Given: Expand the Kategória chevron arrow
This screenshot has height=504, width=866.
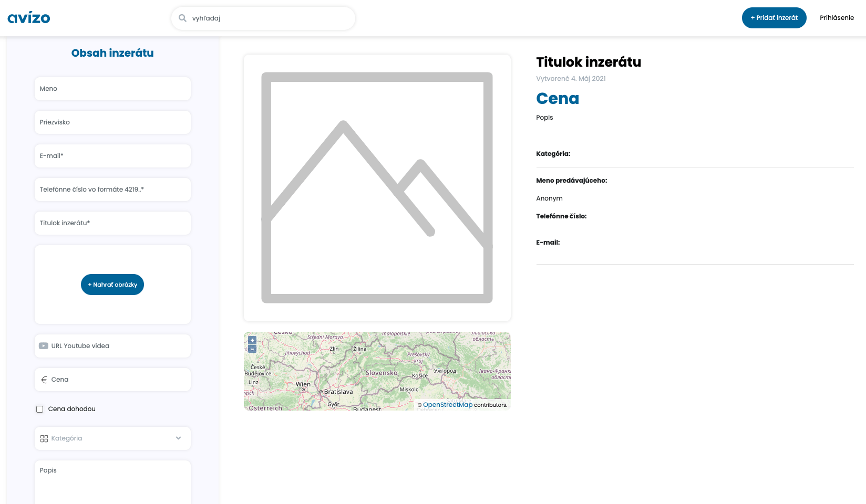Looking at the screenshot, I should coord(178,438).
